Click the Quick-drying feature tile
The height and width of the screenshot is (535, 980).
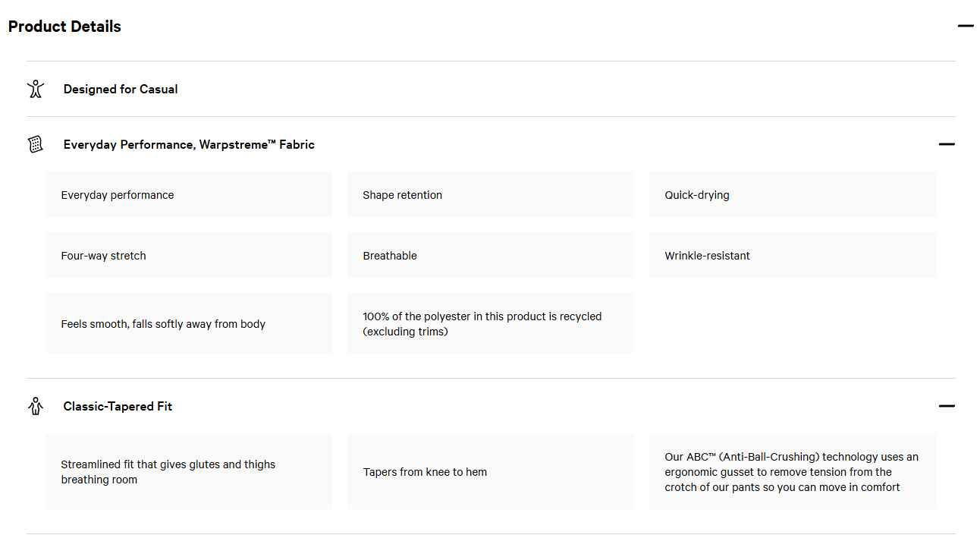793,195
